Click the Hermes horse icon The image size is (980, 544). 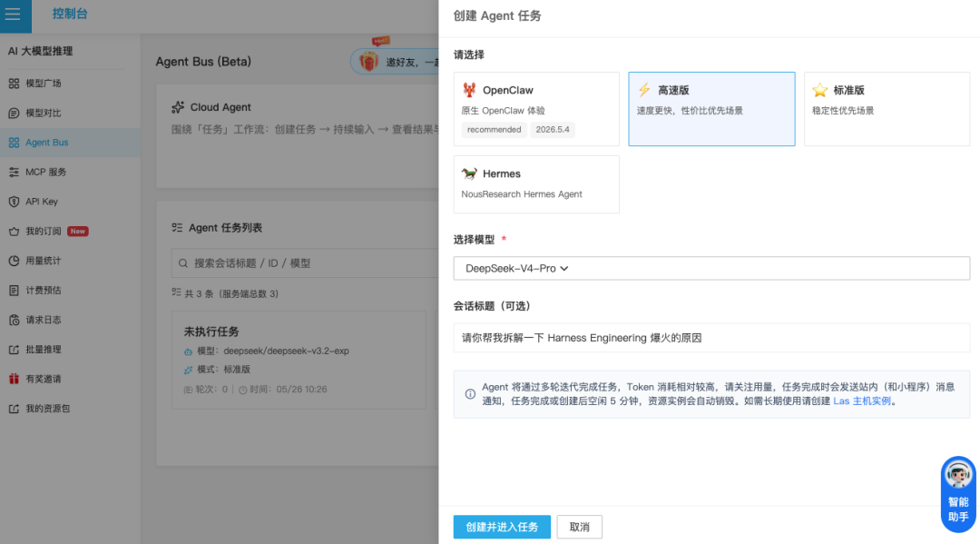tap(469, 173)
